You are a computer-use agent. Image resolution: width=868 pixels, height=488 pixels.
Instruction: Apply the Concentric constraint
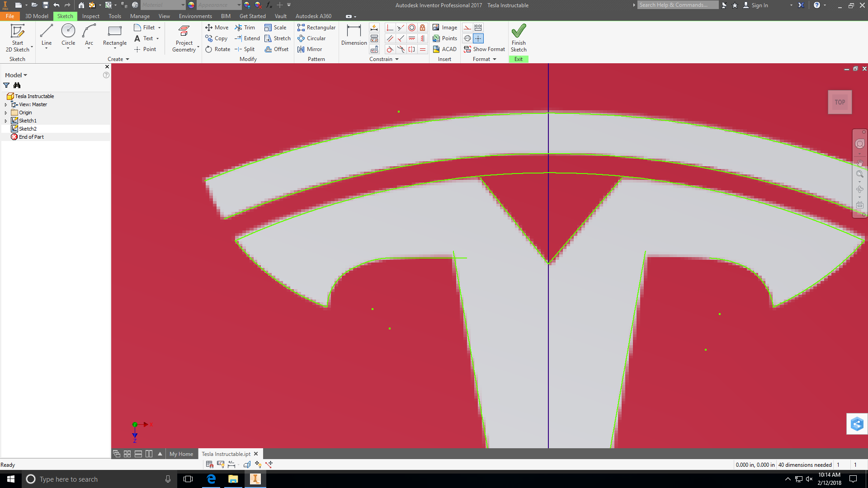point(412,28)
